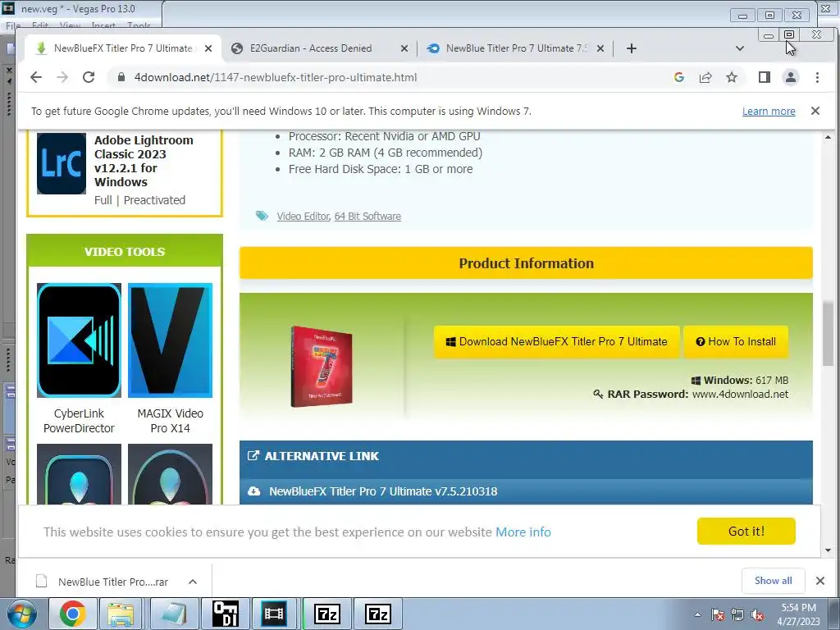Viewport: 840px width, 630px height.
Task: Show hidden system tray icons arrow
Action: 697,614
